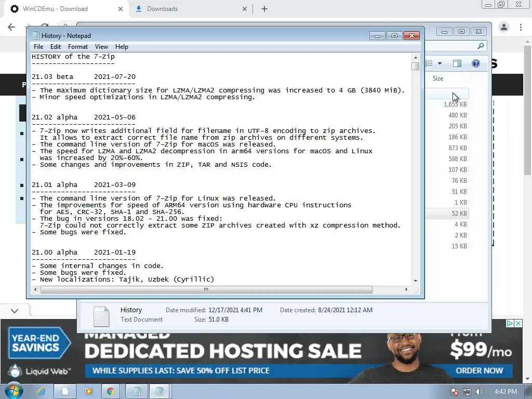This screenshot has height=399, width=532.
Task: Select the 873 KB file row
Action: [447, 148]
